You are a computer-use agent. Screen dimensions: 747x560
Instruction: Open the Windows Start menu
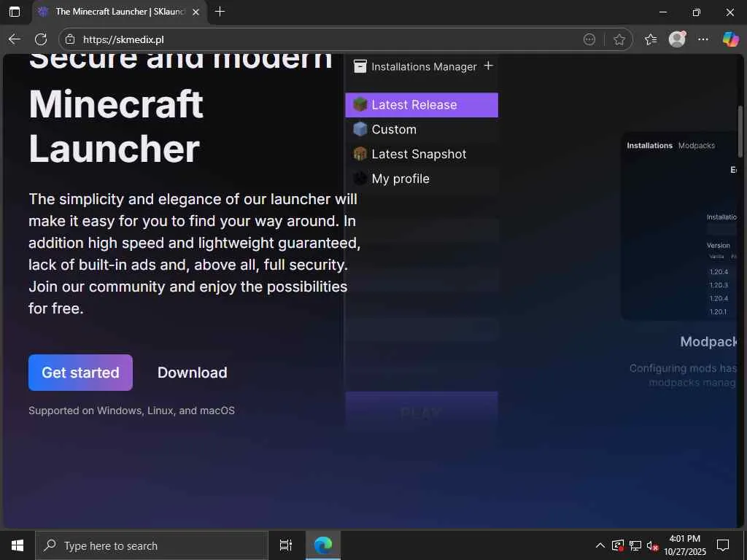[x=18, y=545]
